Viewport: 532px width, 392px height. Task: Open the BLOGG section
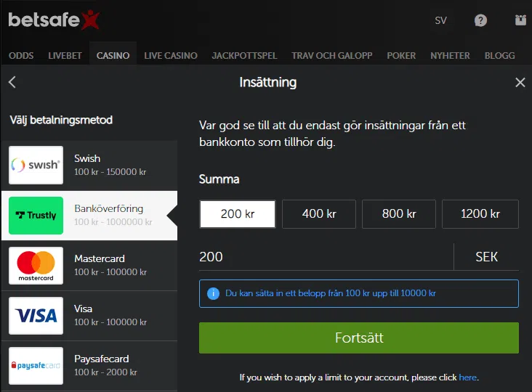[x=500, y=56]
